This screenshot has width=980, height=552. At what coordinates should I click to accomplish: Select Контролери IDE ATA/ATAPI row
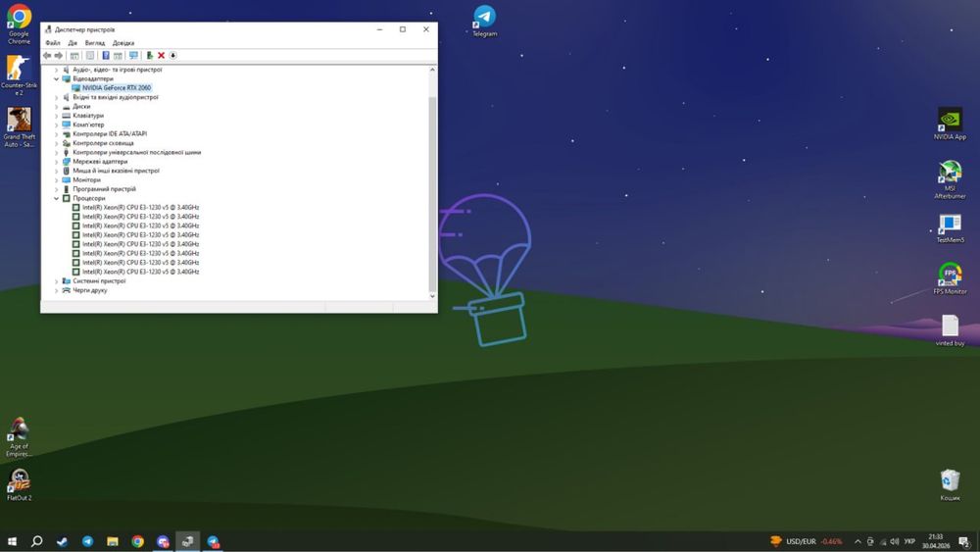click(x=110, y=133)
